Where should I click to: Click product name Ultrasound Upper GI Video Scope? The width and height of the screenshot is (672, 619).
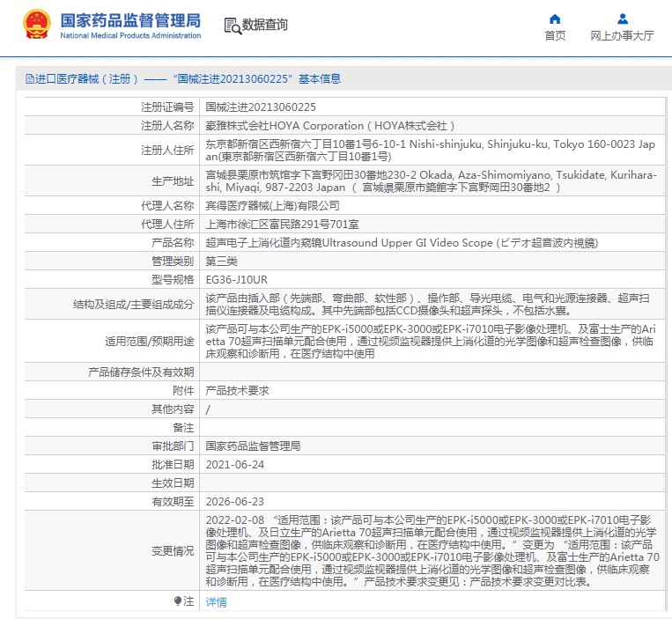(402, 242)
